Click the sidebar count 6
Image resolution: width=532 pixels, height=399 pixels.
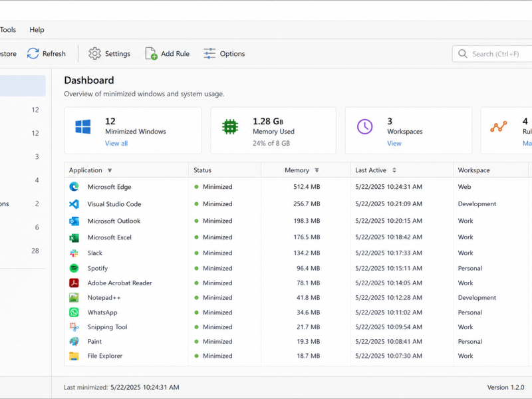pos(37,227)
